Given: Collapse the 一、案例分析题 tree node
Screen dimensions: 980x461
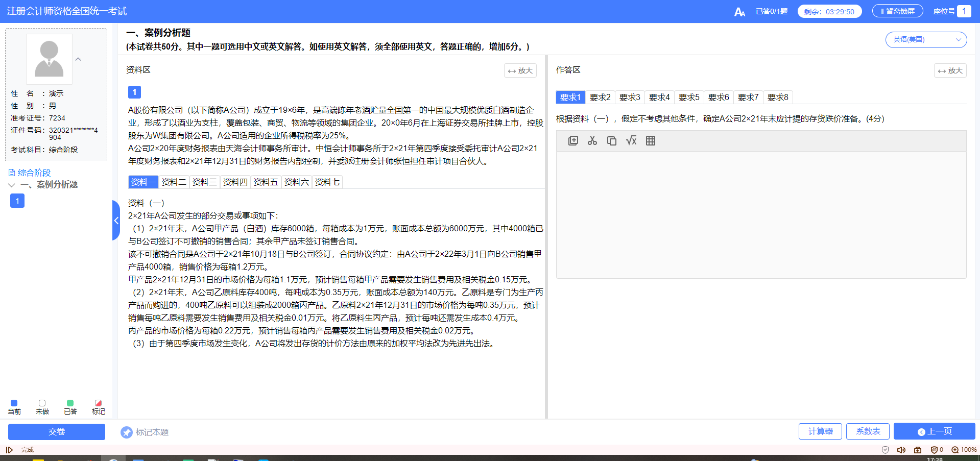Looking at the screenshot, I should [x=11, y=184].
